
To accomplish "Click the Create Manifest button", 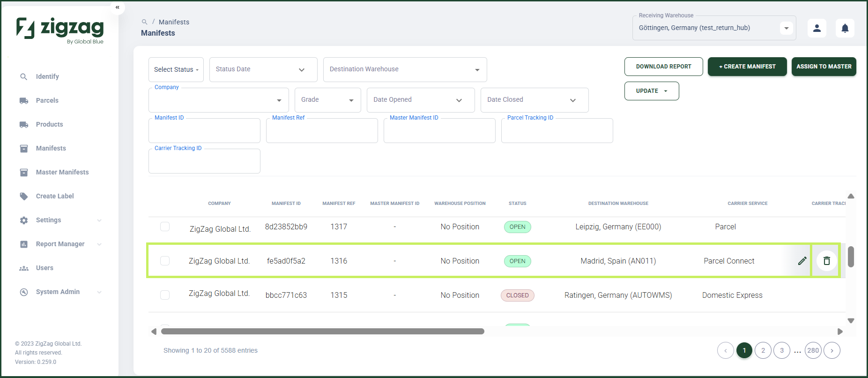I will 747,67.
